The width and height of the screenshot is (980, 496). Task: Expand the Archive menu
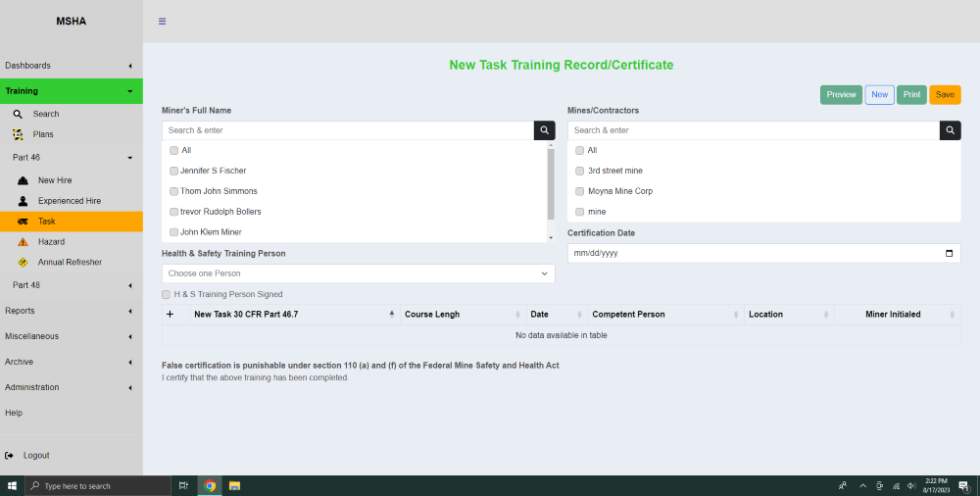pyautogui.click(x=72, y=362)
